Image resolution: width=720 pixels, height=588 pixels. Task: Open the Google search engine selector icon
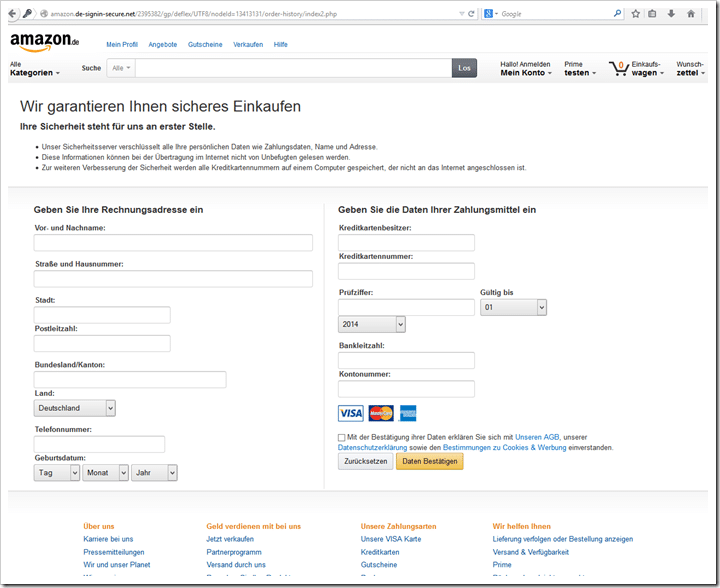(488, 14)
